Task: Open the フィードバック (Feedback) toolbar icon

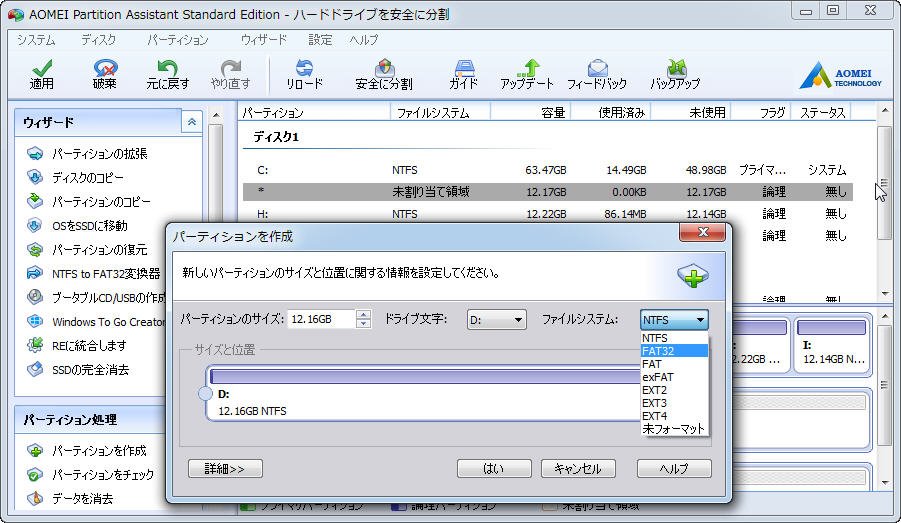Action: point(597,74)
